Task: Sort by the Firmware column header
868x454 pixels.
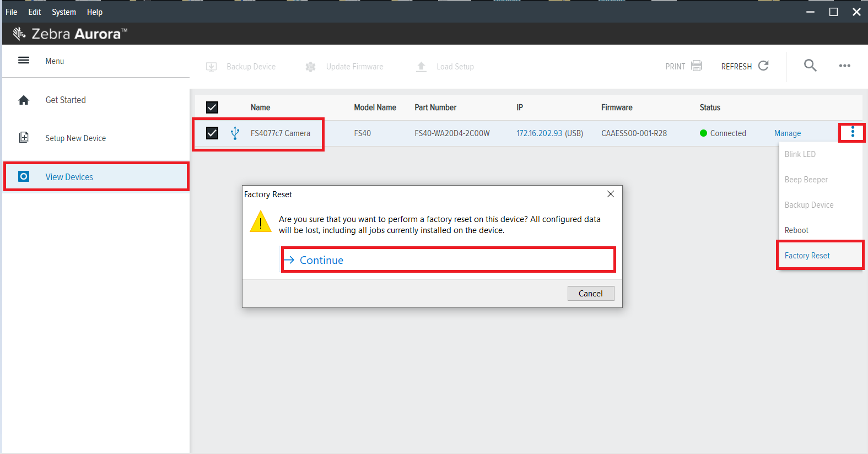Action: coord(617,107)
